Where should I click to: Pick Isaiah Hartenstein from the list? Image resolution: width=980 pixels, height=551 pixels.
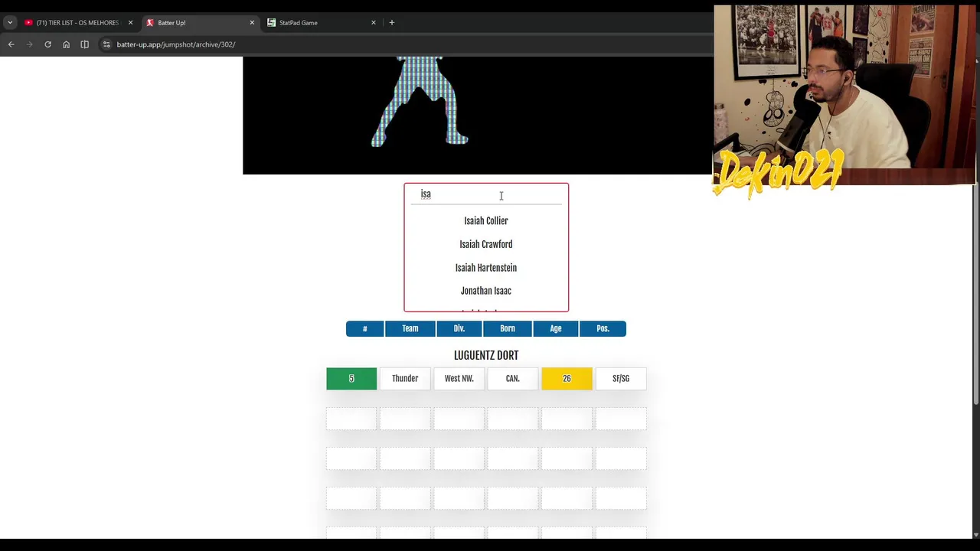486,268
